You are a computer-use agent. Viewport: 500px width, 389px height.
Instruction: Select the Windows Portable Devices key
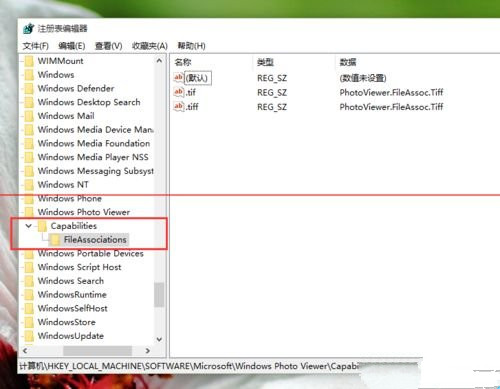[x=90, y=253]
